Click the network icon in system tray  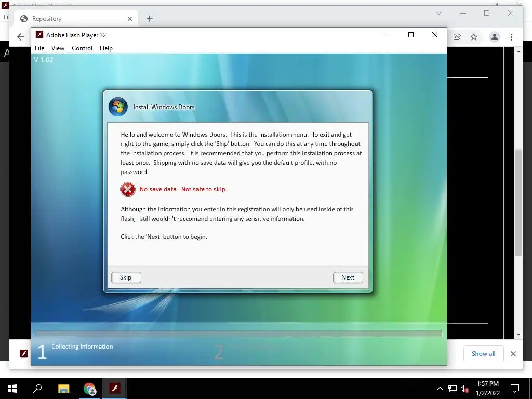[x=453, y=389]
